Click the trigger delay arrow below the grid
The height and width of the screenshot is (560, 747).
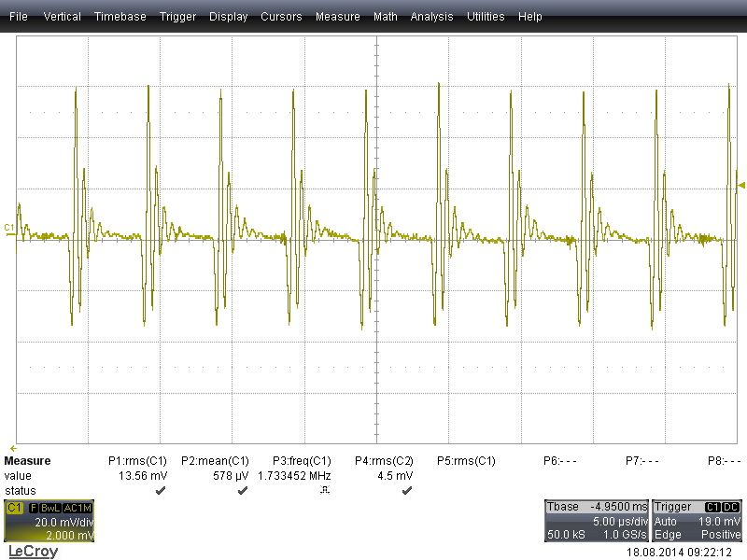[13, 449]
